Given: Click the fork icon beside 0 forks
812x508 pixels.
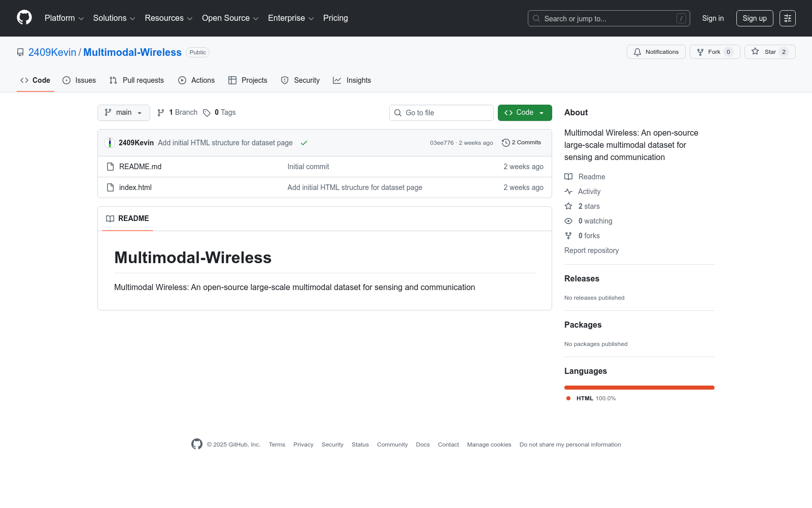Looking at the screenshot, I should pos(568,236).
